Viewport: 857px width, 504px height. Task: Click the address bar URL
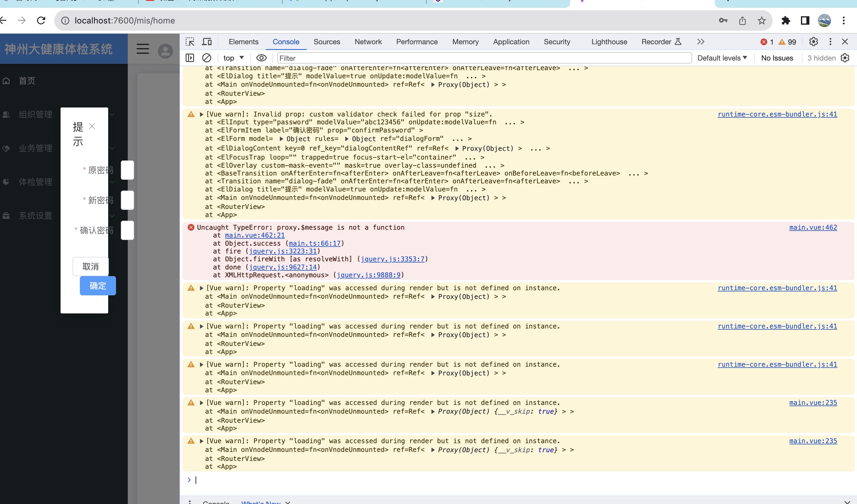tap(125, 21)
